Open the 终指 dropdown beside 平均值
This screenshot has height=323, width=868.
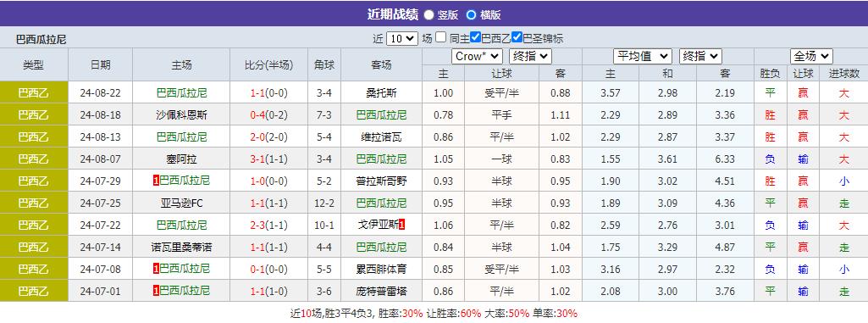point(700,57)
